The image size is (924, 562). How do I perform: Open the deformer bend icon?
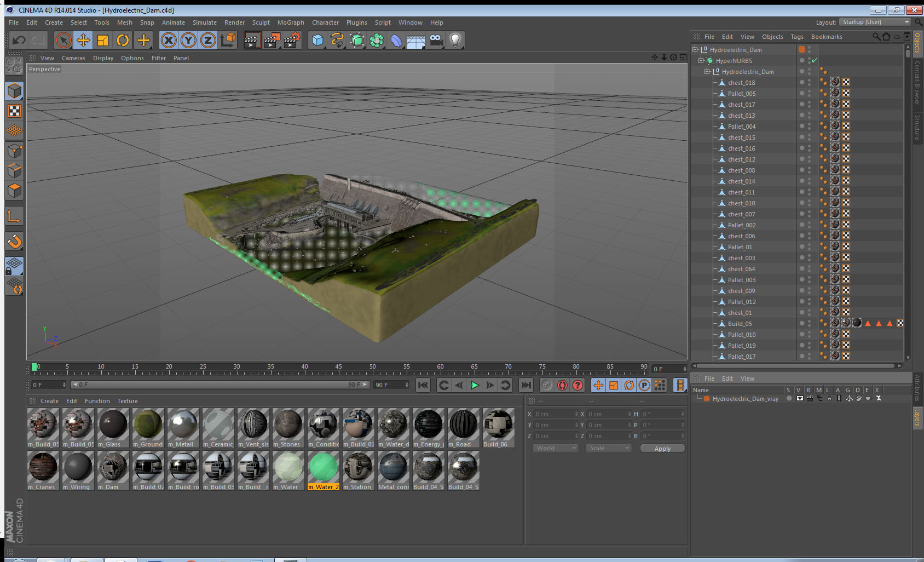coord(396,40)
